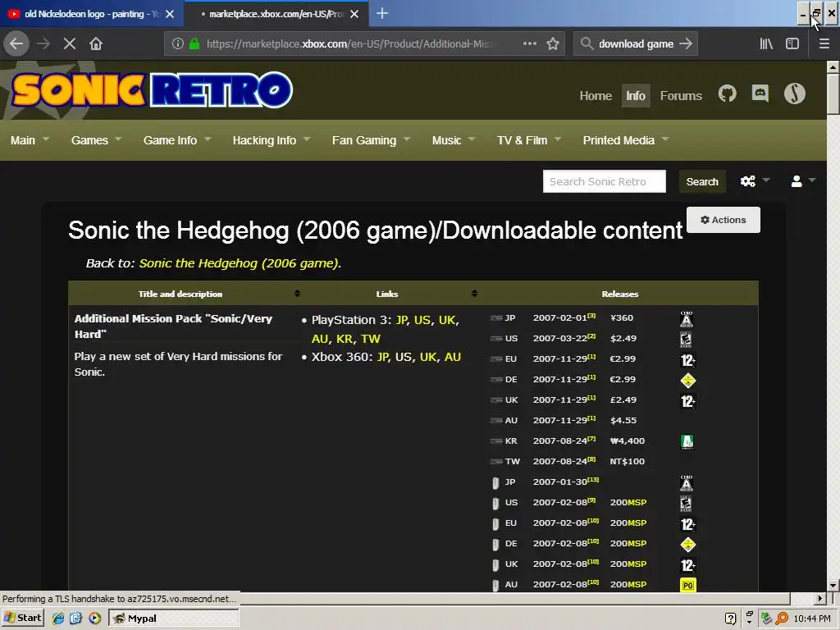This screenshot has width=840, height=630.
Task: Follow 'Sonic the Hedgehog (2006 game)' back link
Action: (240, 263)
